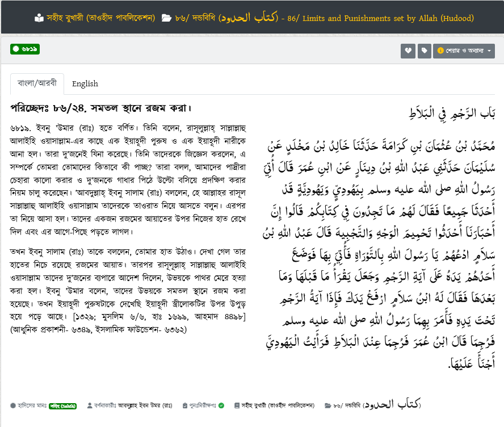
Task: Click the heart favorite icon button
Action: [408, 51]
